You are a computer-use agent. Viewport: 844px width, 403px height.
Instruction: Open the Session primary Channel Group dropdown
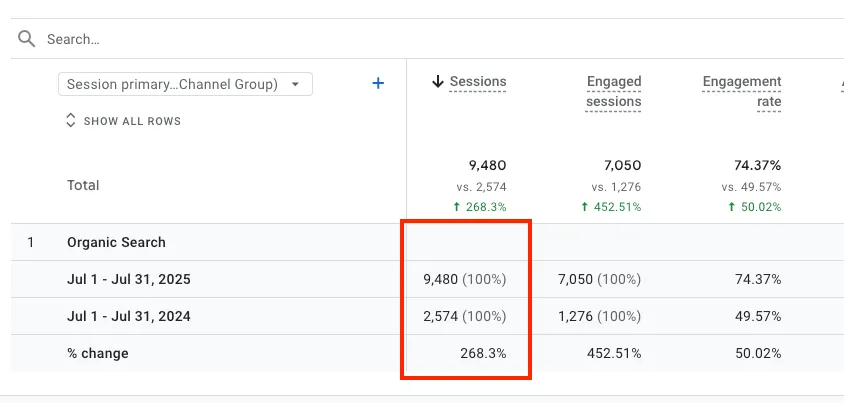pyautogui.click(x=185, y=84)
